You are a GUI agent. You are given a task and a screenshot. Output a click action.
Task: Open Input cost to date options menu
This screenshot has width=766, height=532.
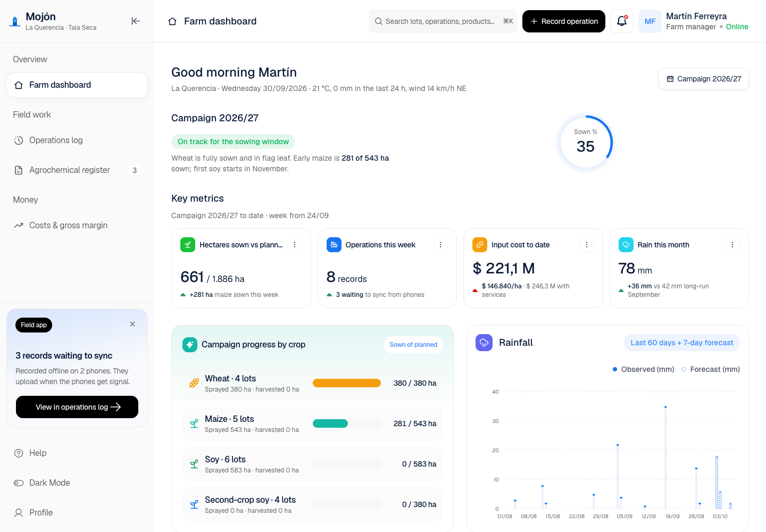586,245
